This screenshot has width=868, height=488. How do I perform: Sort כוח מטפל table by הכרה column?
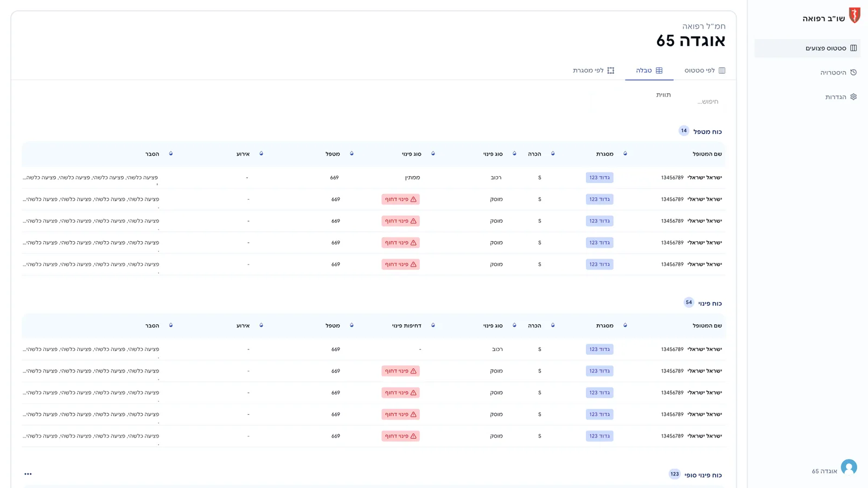click(553, 154)
